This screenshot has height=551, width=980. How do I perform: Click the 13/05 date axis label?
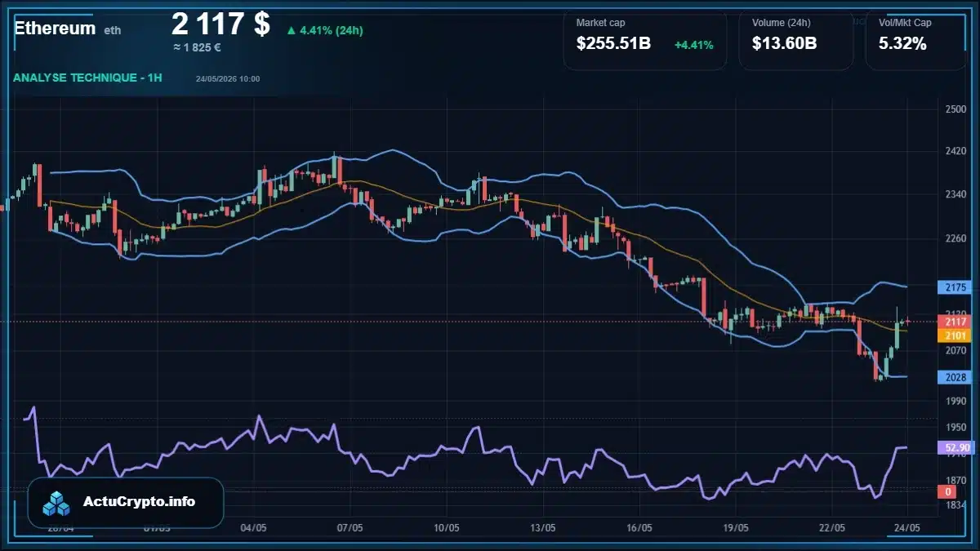pos(543,527)
